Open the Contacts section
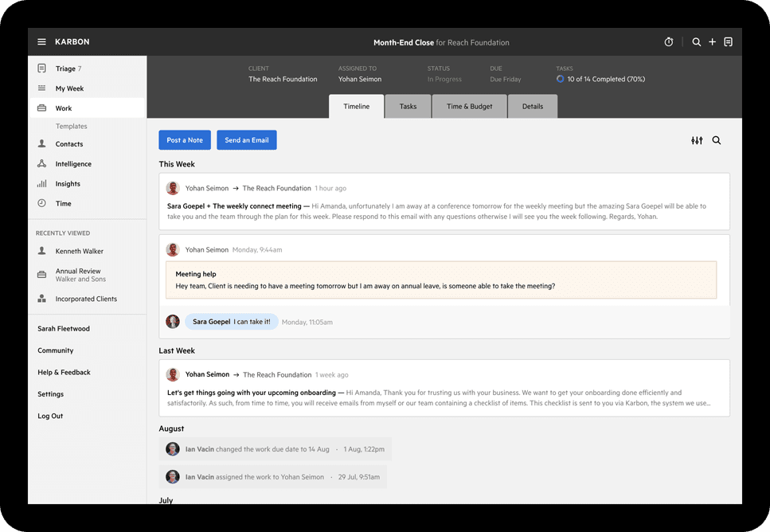Screen dimensions: 770x532 click(x=68, y=143)
